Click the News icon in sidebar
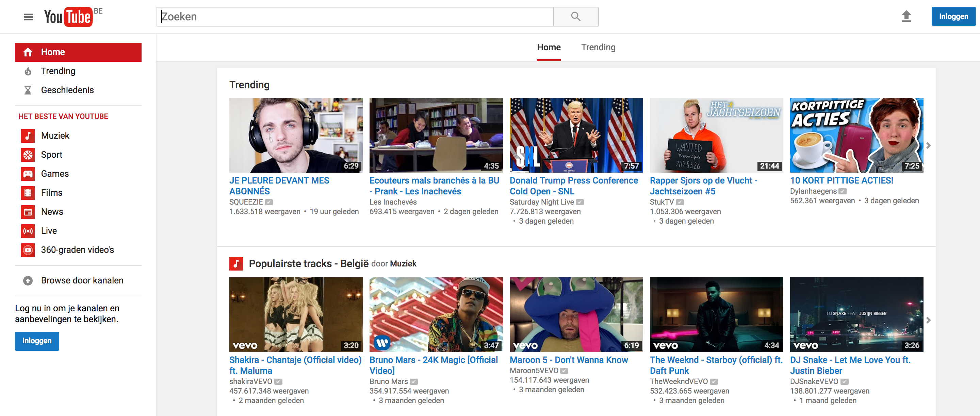 click(28, 212)
